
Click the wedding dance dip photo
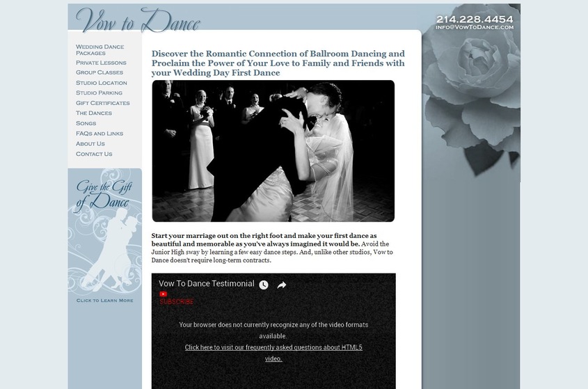(273, 151)
